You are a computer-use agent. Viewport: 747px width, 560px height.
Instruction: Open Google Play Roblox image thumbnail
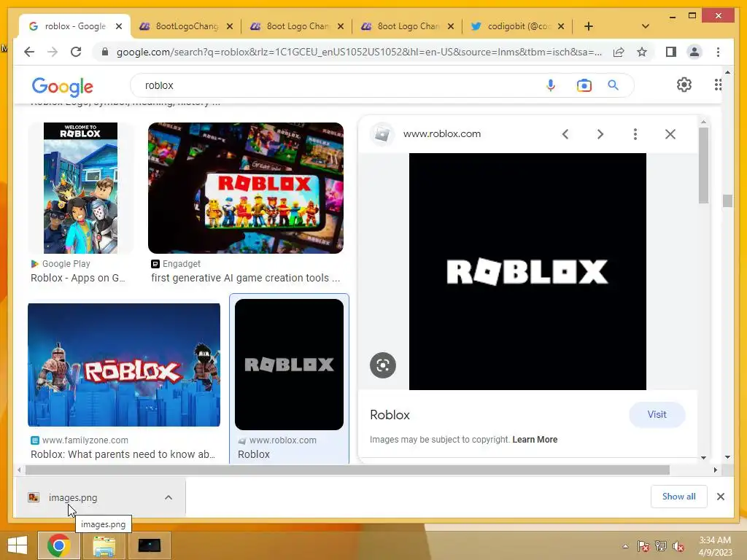pyautogui.click(x=80, y=188)
